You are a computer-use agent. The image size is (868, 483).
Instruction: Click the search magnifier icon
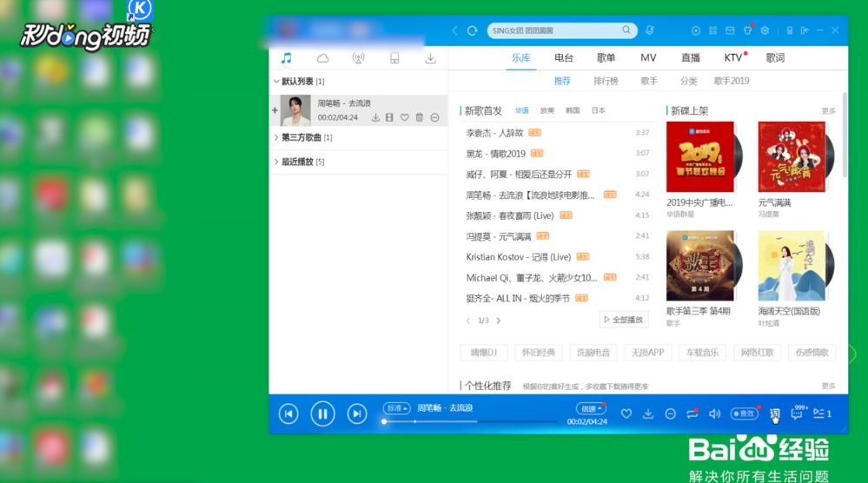[x=626, y=30]
